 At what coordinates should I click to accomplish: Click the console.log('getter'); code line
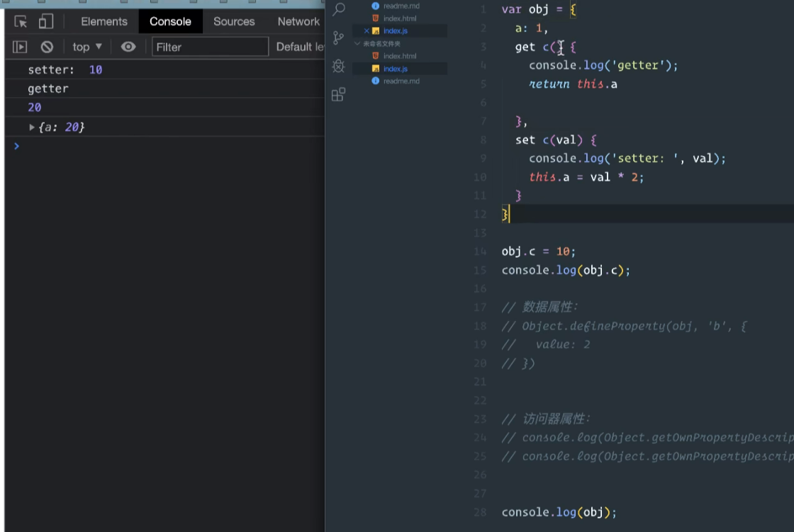pos(603,65)
